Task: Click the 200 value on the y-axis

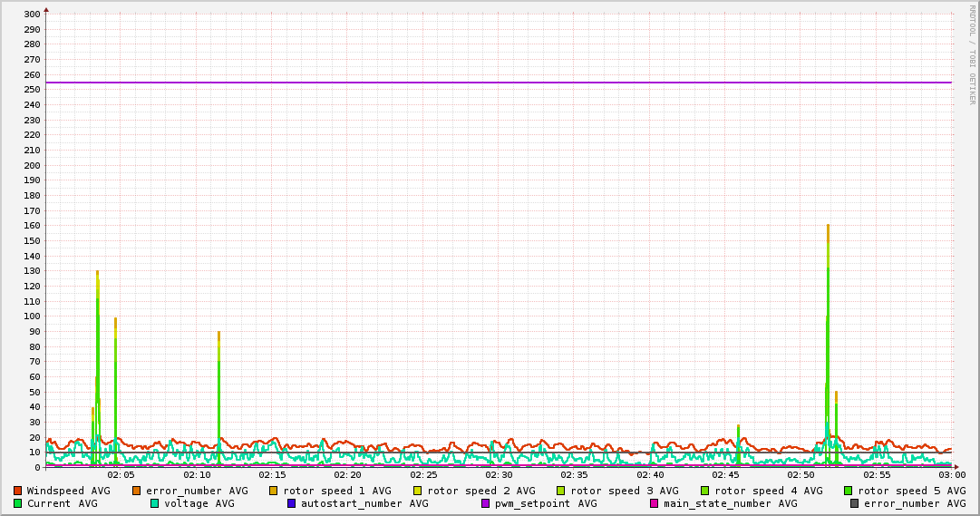Action: (32, 166)
